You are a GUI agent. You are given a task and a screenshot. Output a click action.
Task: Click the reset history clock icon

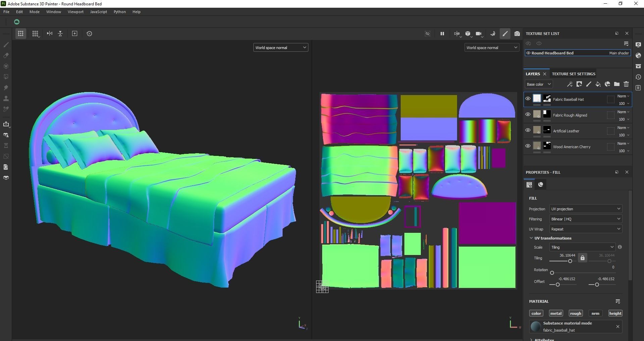[x=89, y=34]
